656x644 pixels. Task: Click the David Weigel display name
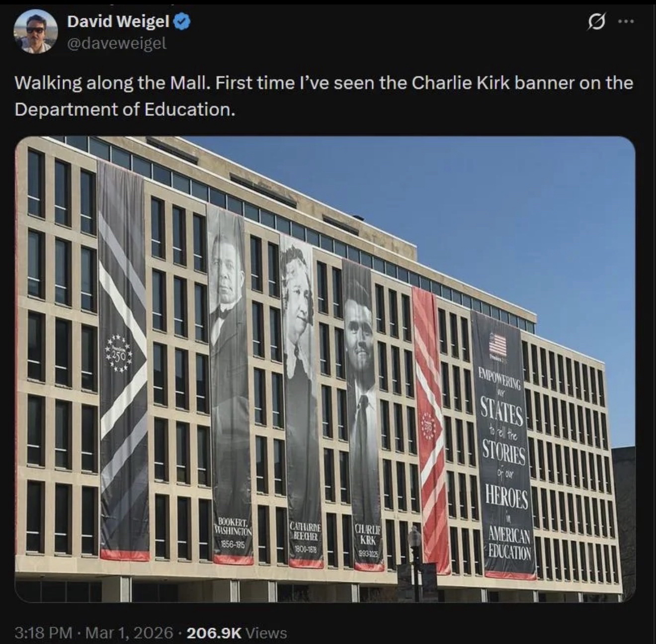pos(118,21)
